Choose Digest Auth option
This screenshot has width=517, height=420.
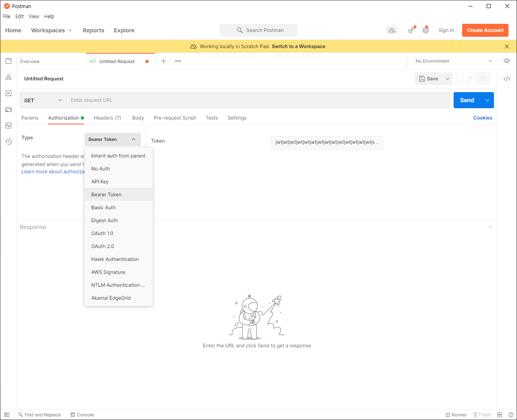pos(119,220)
